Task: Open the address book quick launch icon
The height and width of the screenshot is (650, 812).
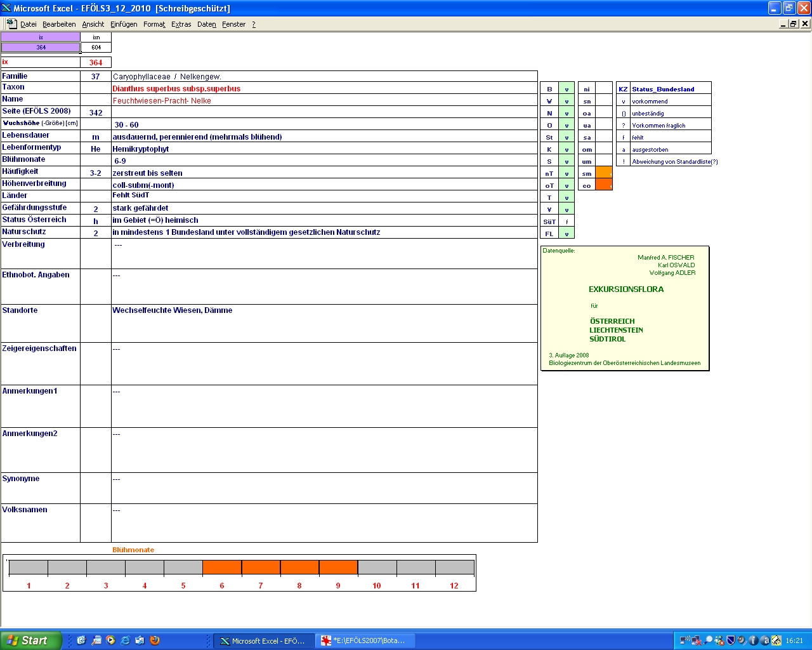Action: [96, 640]
